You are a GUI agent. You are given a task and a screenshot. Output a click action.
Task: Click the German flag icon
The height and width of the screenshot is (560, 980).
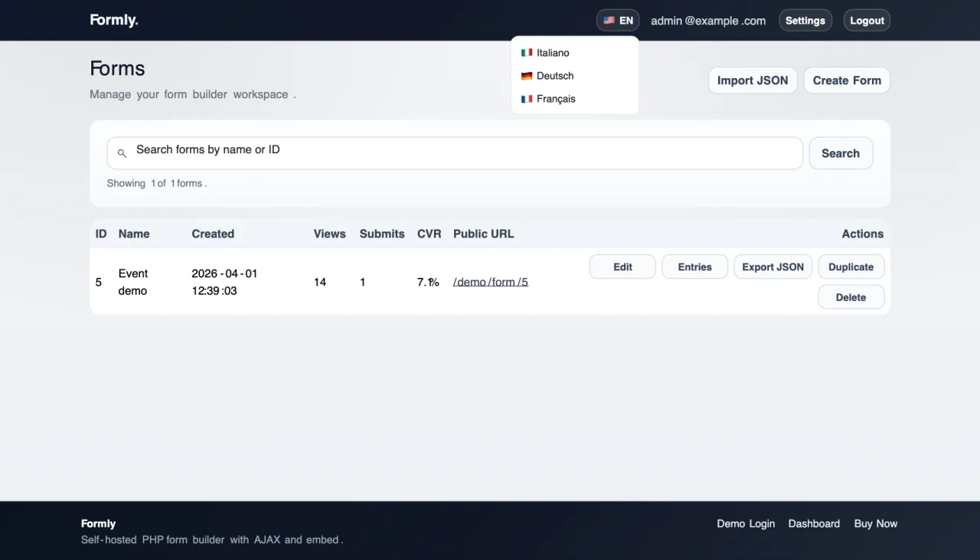point(527,76)
